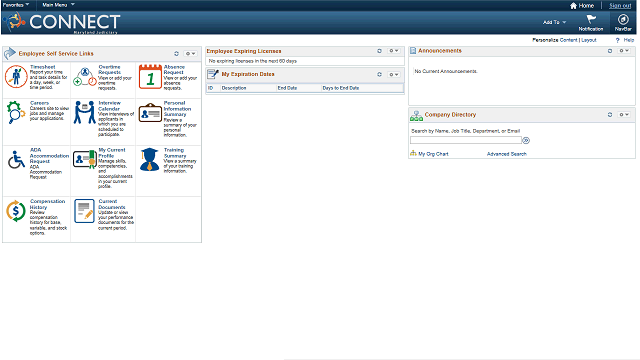Refresh the My Expiration Dates pagelet
Image resolution: width=640 pixels, height=360 pixels.
pos(379,74)
